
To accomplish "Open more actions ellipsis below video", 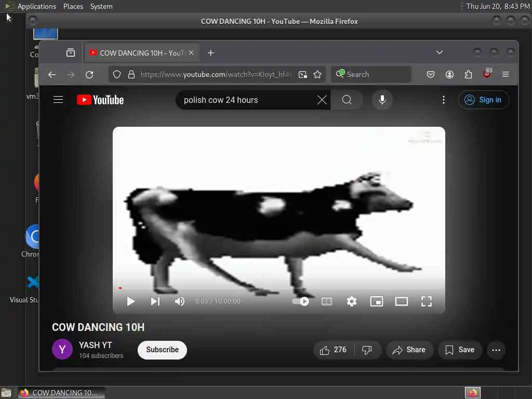I will (496, 350).
